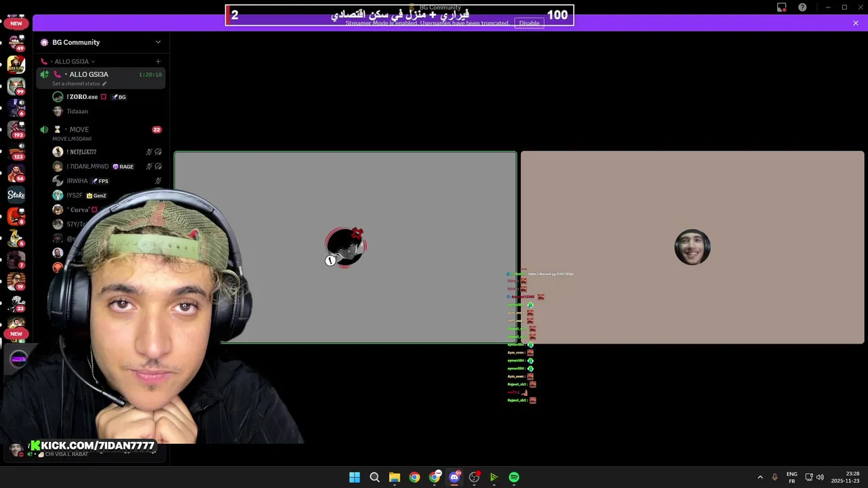Screen dimensions: 868x488
Task: Expand the BG Community server menu
Action: [158, 42]
